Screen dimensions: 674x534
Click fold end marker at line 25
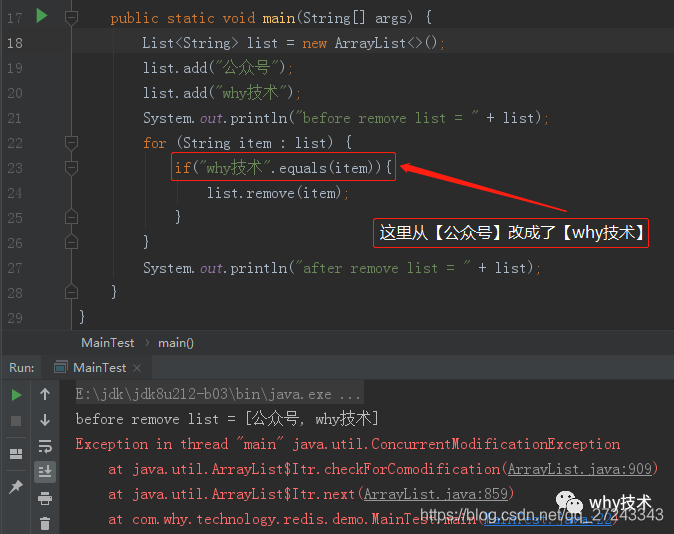click(x=71, y=217)
